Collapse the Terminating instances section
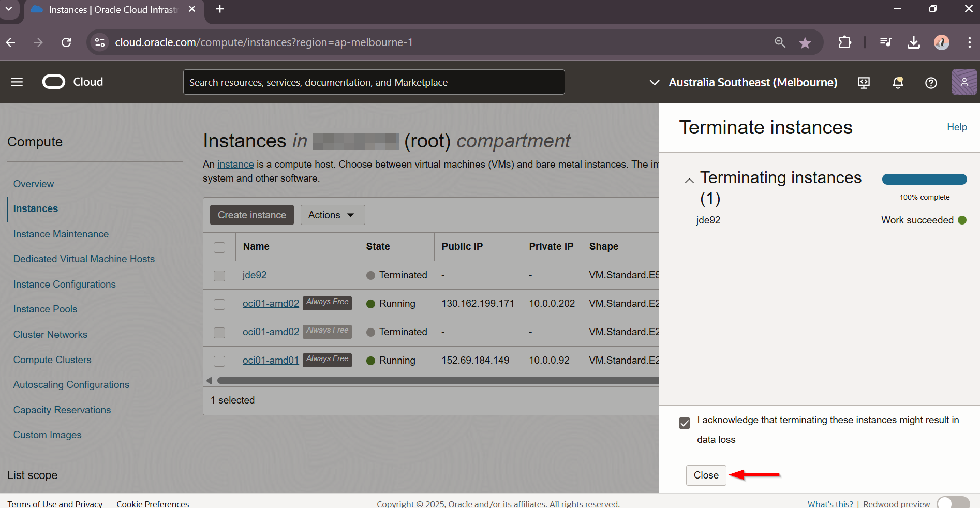Screen dimensions: 980x508 (x=689, y=181)
